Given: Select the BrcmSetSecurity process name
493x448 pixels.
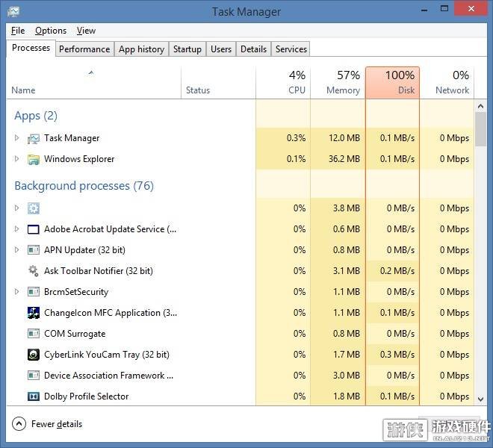Looking at the screenshot, I should (x=76, y=292).
